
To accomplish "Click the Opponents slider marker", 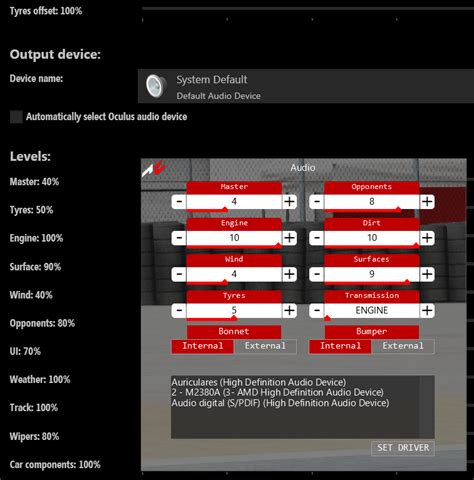I will (x=398, y=209).
